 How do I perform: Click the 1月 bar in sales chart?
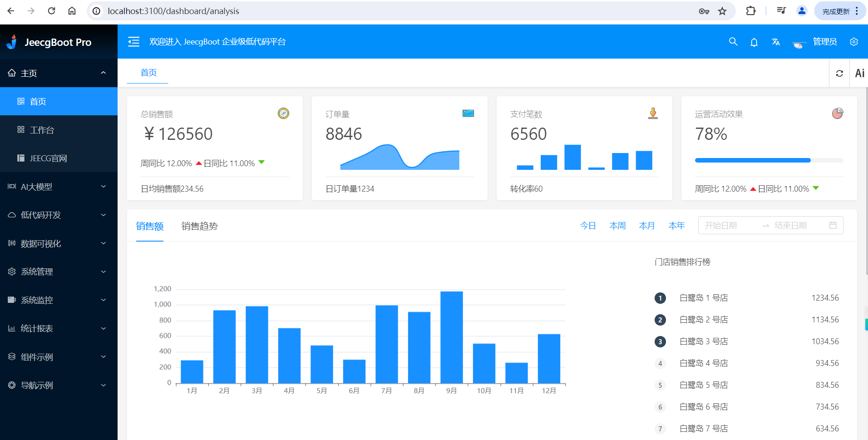point(192,372)
